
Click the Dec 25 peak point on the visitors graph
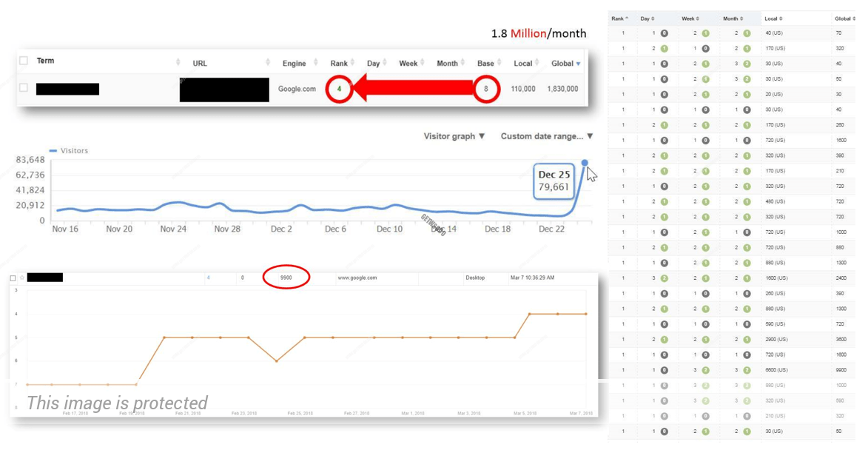coord(585,163)
